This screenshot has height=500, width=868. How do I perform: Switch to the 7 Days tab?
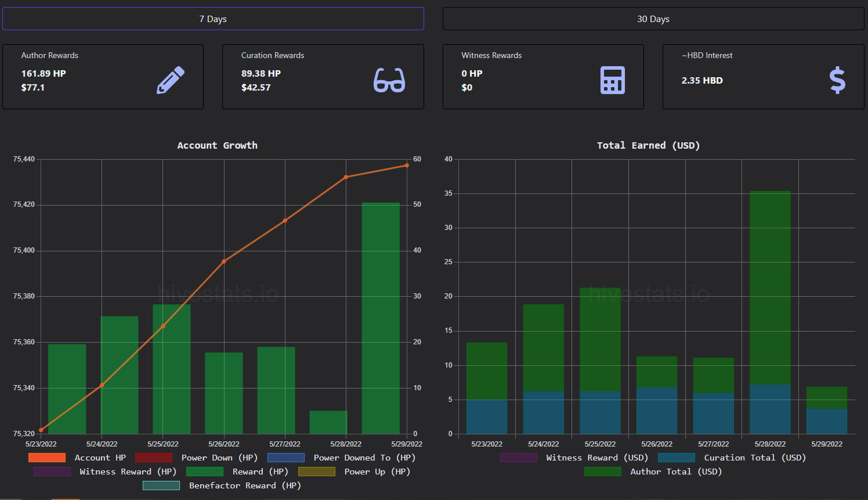[x=213, y=19]
